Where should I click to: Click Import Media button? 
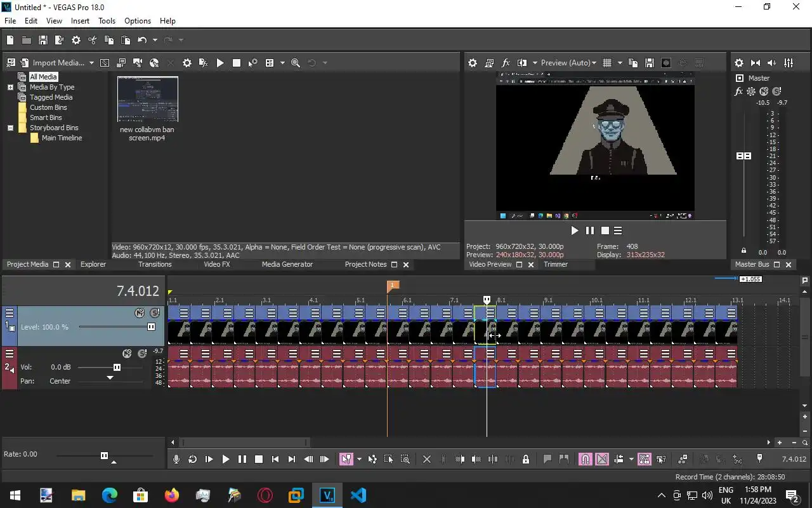(x=52, y=63)
